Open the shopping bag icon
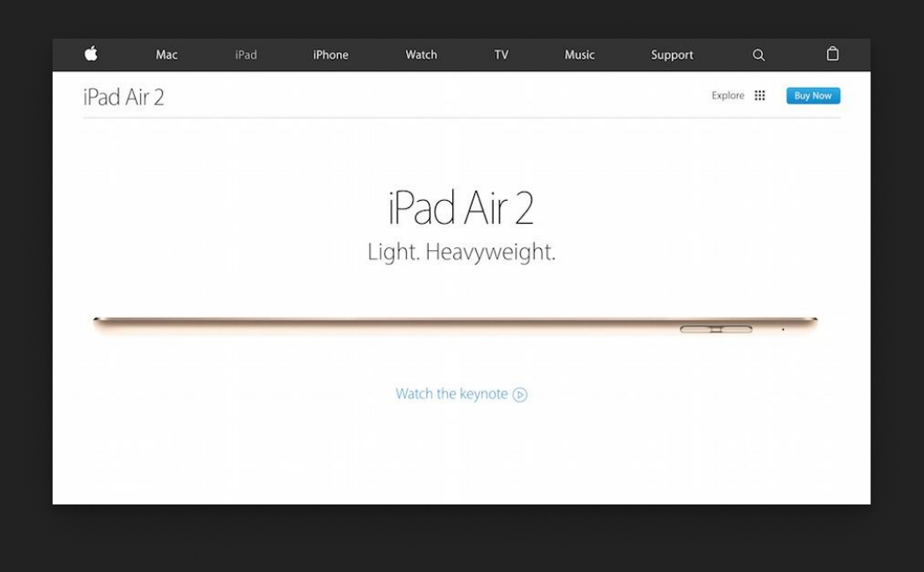Viewport: 924px width, 572px height. (x=832, y=54)
